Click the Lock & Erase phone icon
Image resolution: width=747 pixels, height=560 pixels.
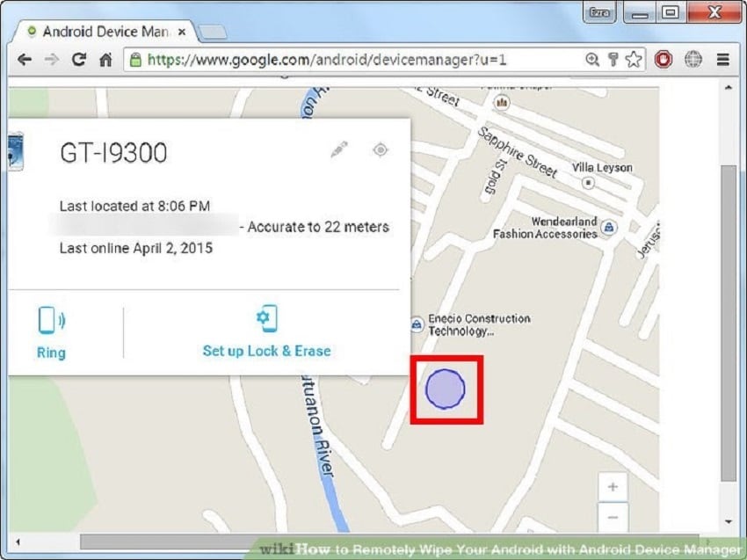point(267,318)
